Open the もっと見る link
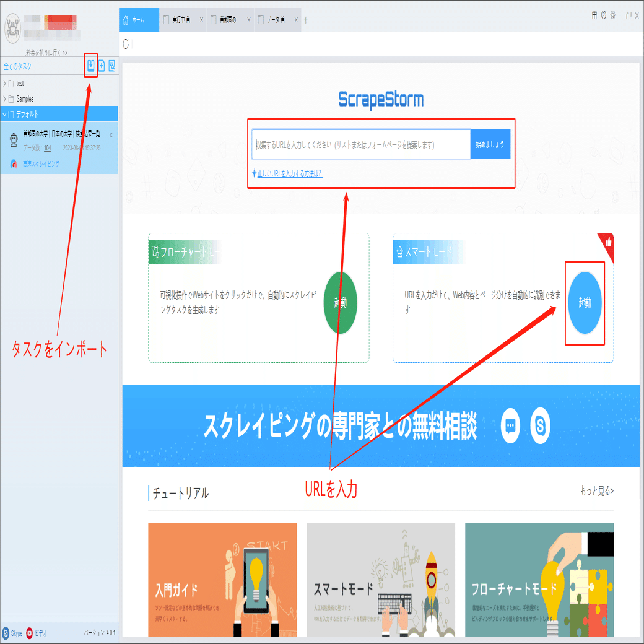 [x=597, y=490]
